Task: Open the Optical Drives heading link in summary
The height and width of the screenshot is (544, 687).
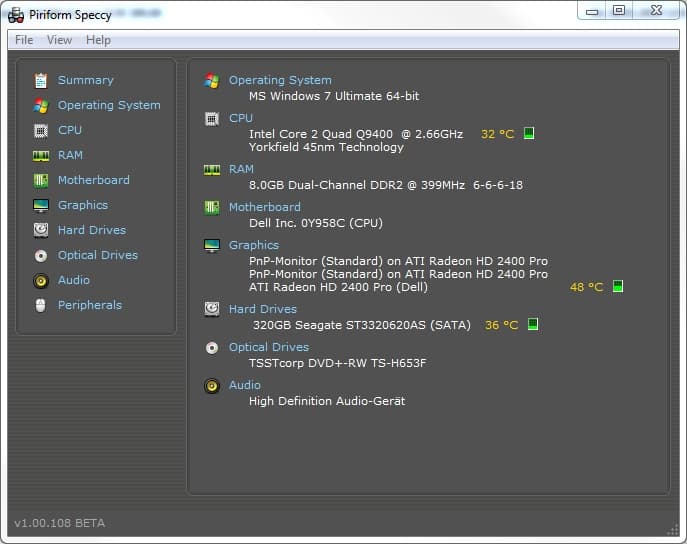Action: tap(269, 347)
